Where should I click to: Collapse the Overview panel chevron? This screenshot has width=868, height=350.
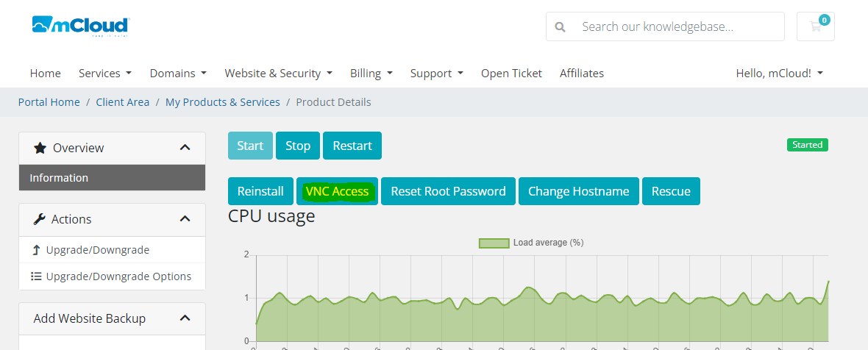coord(185,148)
